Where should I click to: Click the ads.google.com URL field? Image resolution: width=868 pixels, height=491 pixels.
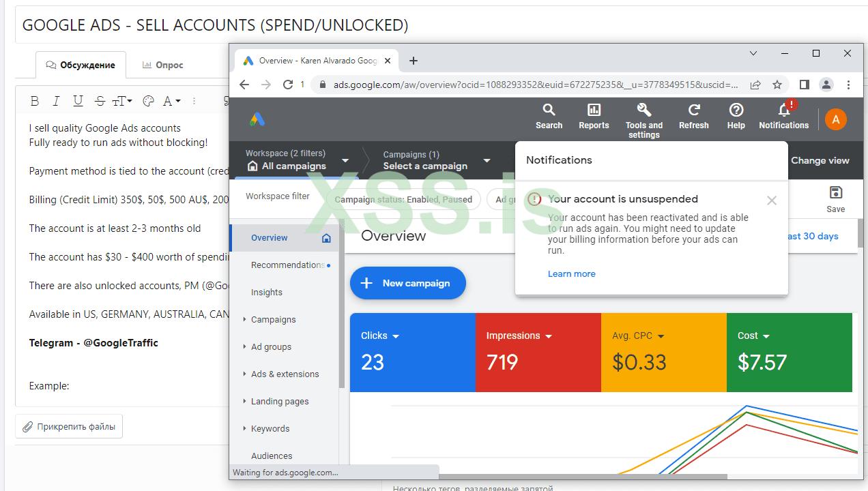point(536,85)
